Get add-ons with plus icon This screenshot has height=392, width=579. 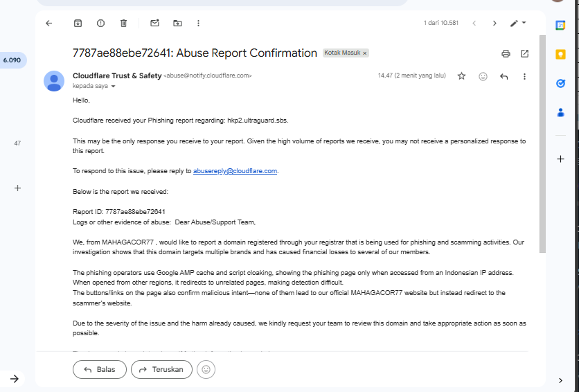coord(560,159)
